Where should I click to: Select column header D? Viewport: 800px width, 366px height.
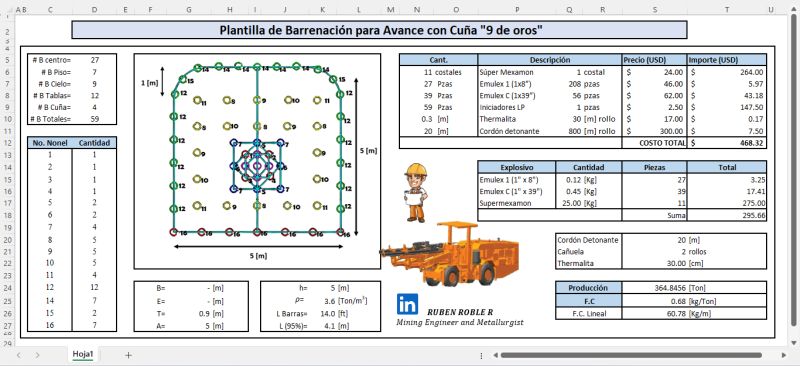94,10
